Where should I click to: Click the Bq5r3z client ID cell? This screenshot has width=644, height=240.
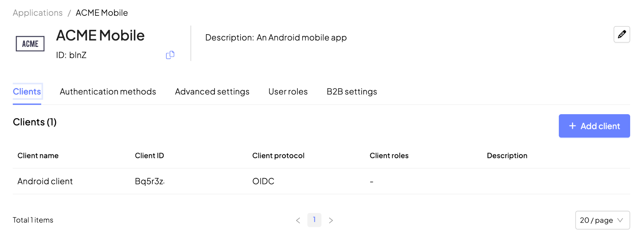pyautogui.click(x=150, y=181)
